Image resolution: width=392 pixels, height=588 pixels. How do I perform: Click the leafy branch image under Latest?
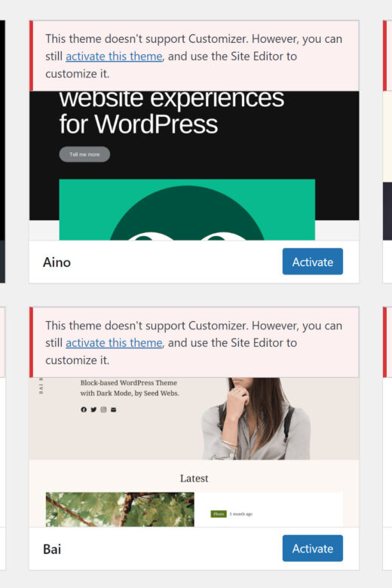pos(120,510)
